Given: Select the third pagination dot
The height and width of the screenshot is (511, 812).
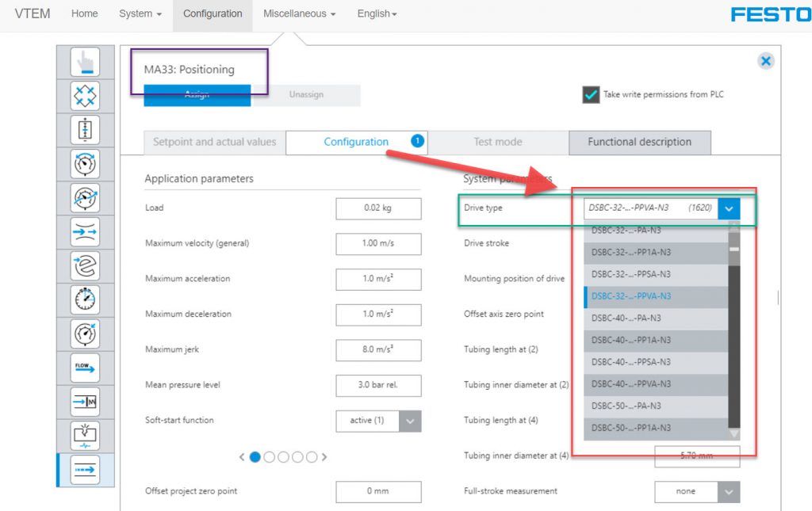Looking at the screenshot, I should (283, 457).
